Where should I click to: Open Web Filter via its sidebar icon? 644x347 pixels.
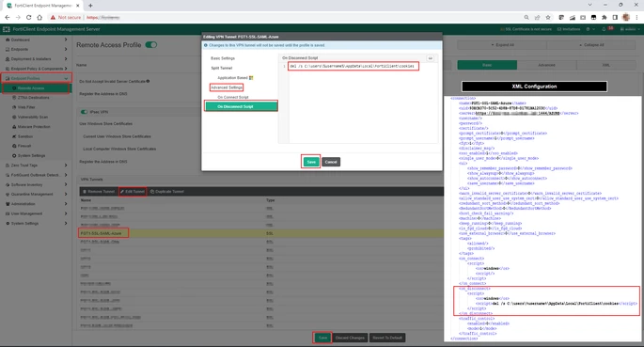pyautogui.click(x=14, y=107)
